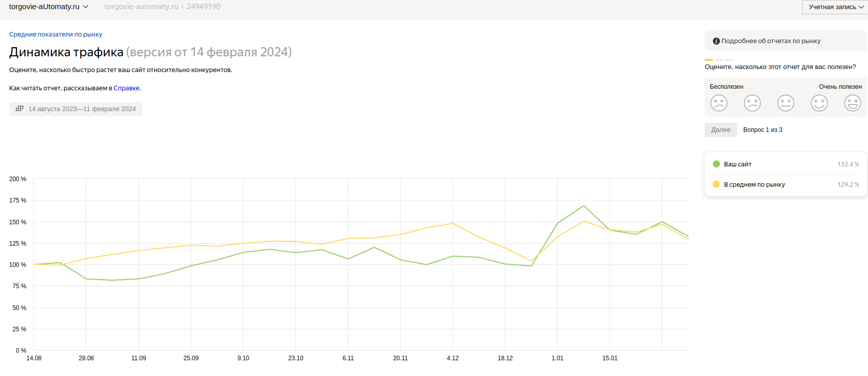Screen dimensions: 868x376
Task: Expand the Учетная запись account menu
Action: pos(835,7)
